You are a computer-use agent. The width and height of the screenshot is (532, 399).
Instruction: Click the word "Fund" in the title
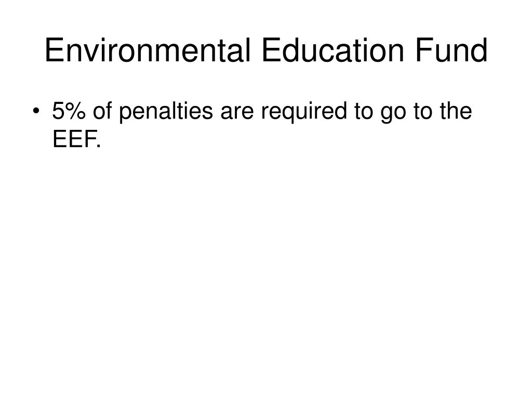click(451, 50)
